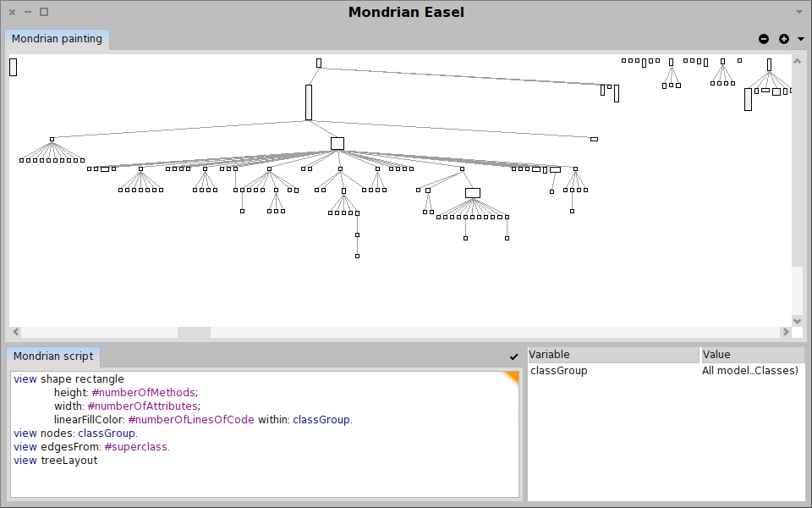This screenshot has width=812, height=508.
Task: Select the isolated tall node at painting's left edge
Action: pos(13,67)
